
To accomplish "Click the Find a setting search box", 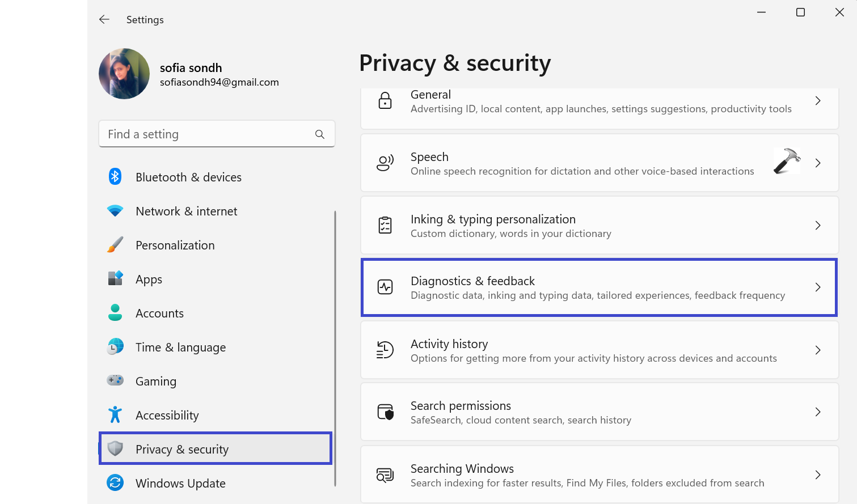I will [x=207, y=134].
